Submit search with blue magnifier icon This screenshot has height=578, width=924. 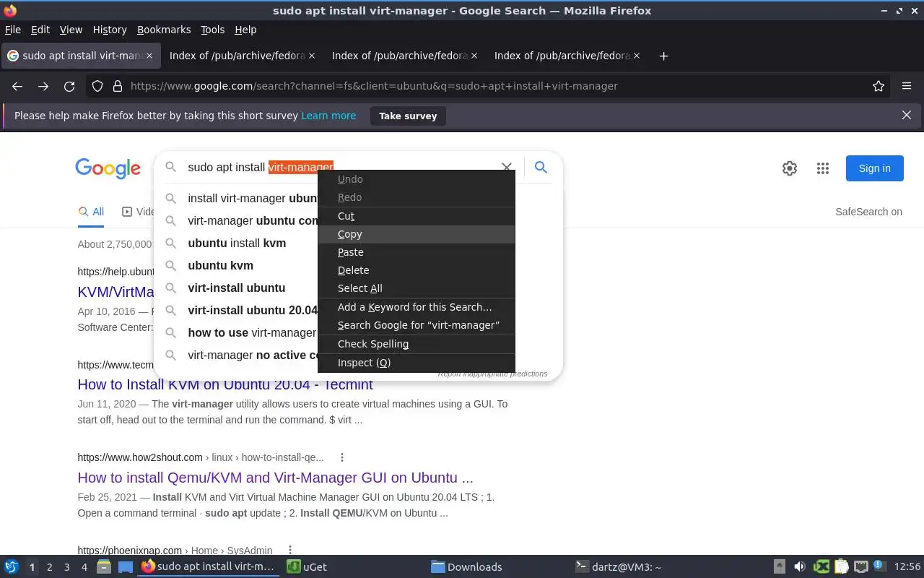coord(541,168)
